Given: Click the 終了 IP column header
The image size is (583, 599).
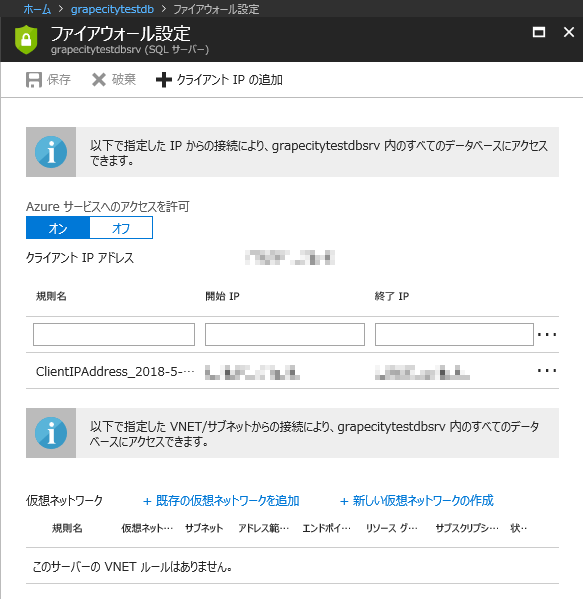Looking at the screenshot, I should point(392,296).
